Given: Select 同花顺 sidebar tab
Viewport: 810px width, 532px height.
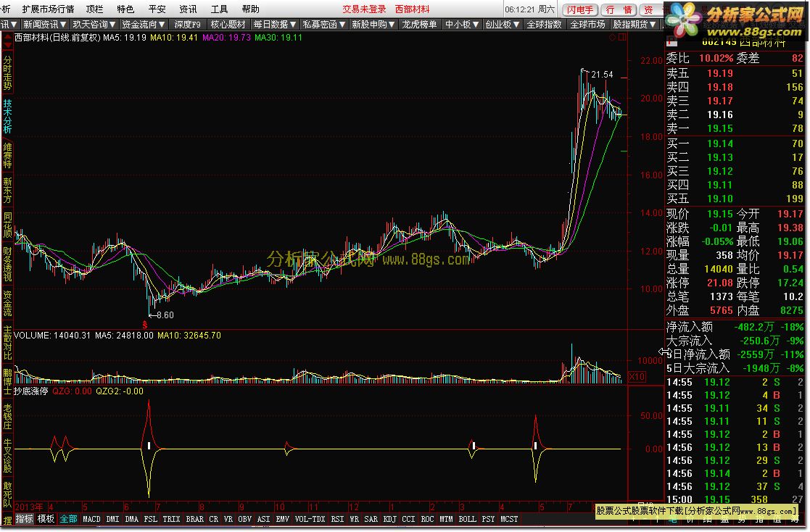Looking at the screenshot, I should tap(7, 225).
